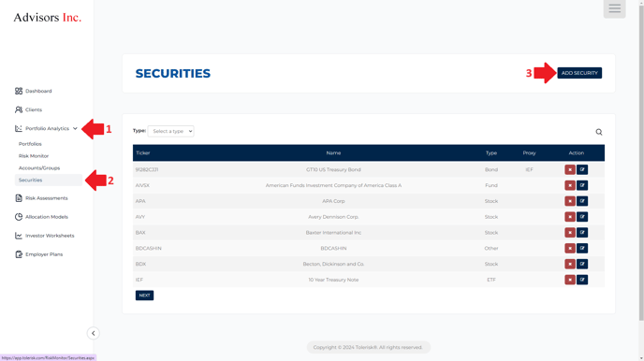
Task: Open Allocation Models menu item
Action: click(x=47, y=217)
